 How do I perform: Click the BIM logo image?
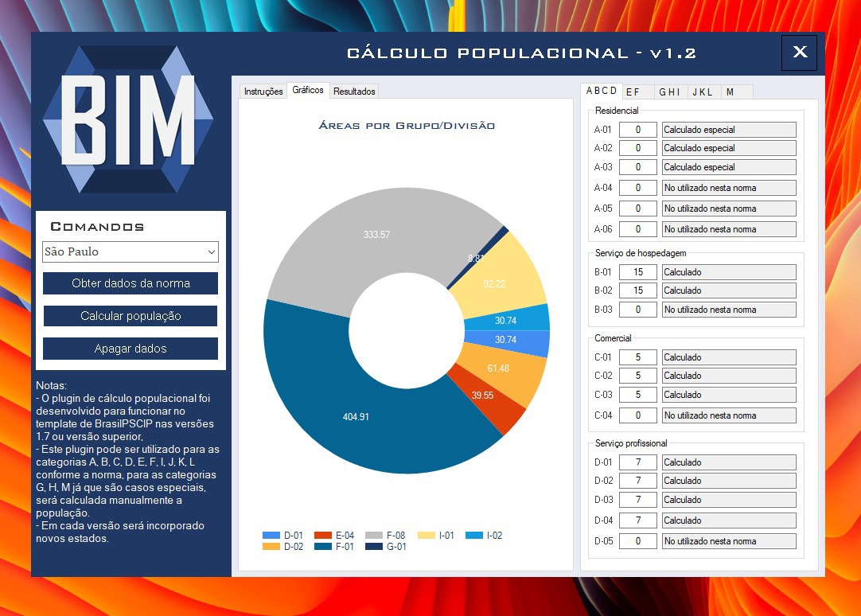click(128, 119)
